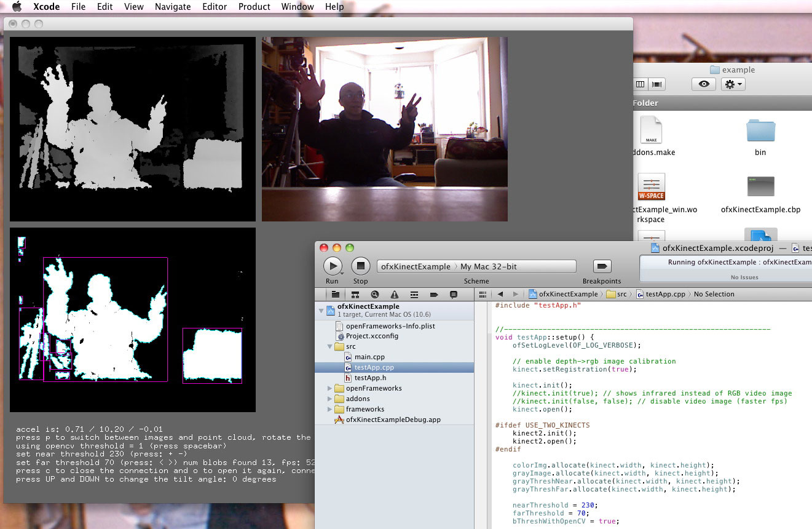The image size is (812, 529).
Task: Show the Breakpoint navigator
Action: click(434, 295)
